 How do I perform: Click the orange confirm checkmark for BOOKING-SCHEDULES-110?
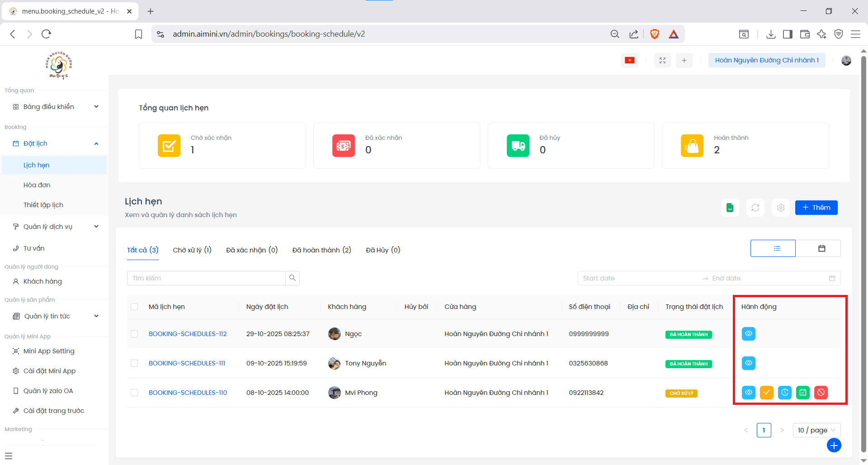point(766,393)
